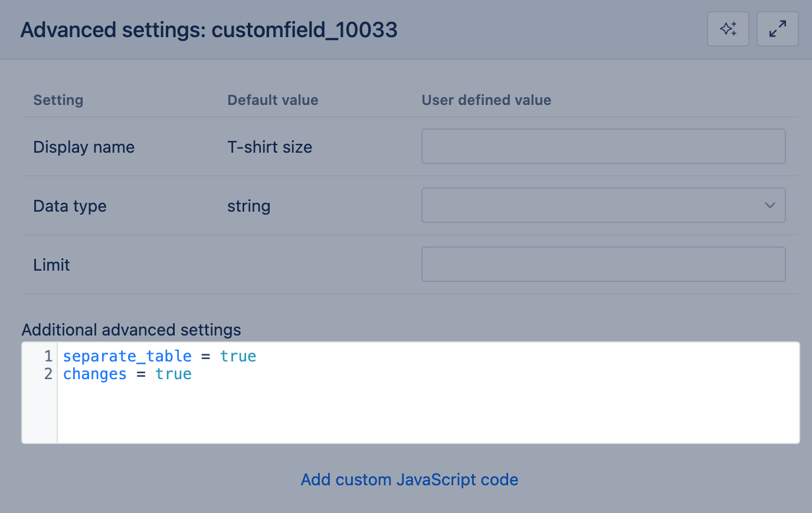812x513 pixels.
Task: Click the Default value column header
Action: point(273,100)
